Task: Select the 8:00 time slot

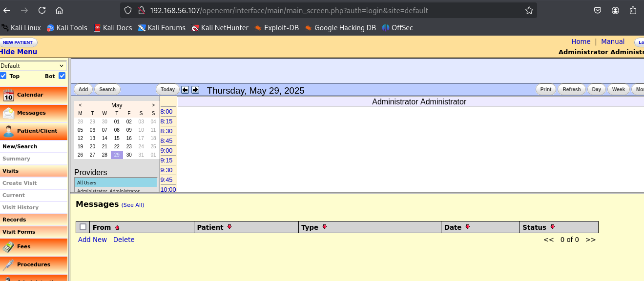Action: (x=166, y=112)
